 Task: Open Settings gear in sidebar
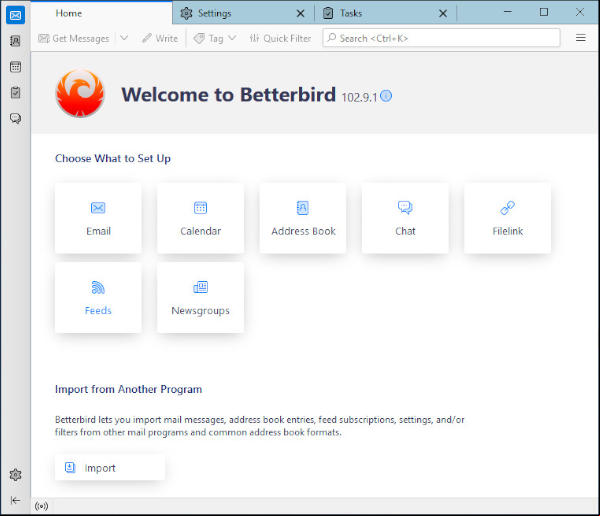pyautogui.click(x=15, y=475)
